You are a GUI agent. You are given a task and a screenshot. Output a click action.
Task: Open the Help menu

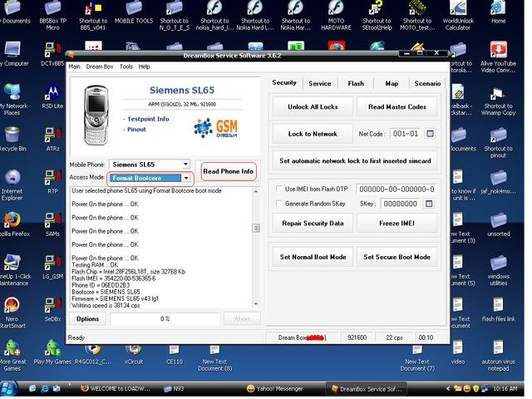(144, 66)
